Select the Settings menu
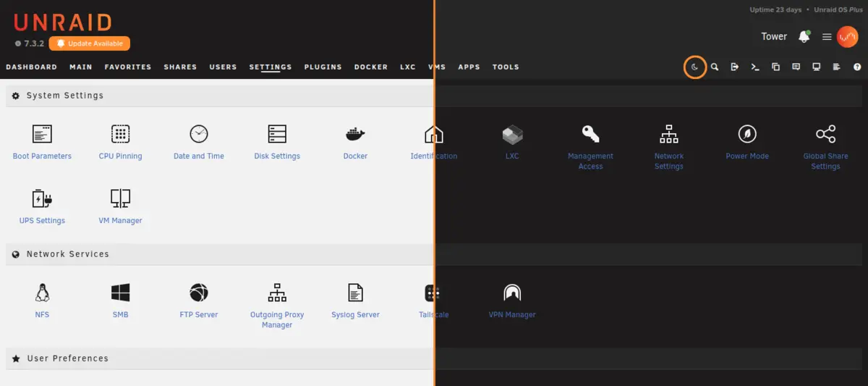Viewport: 868px width, 386px height. coord(271,67)
